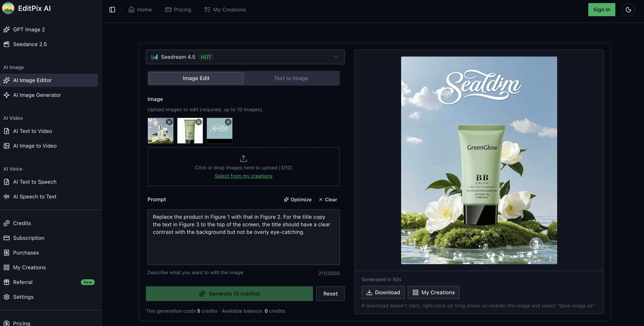Open the third uploaded Sealdim thumbnail

pos(219,131)
